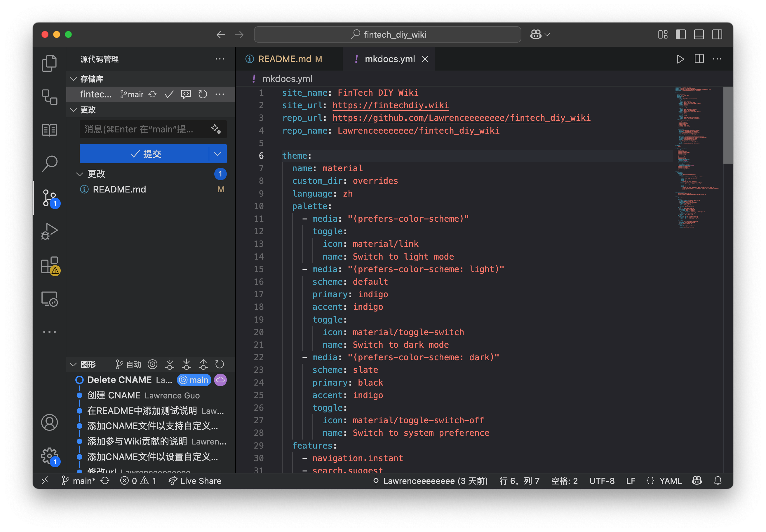Select the 在README中添加测试说明 commit

pyautogui.click(x=151, y=411)
